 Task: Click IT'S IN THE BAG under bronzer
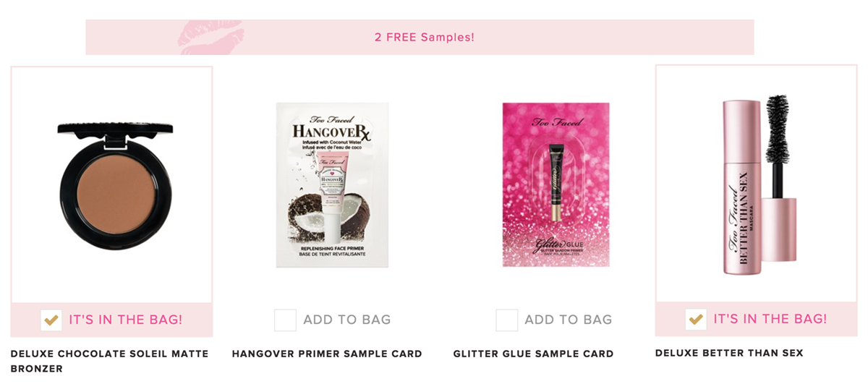(x=126, y=320)
